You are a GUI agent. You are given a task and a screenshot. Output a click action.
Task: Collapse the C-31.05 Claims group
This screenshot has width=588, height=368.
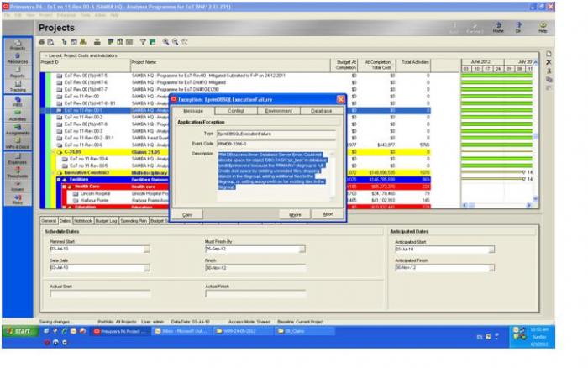tap(54, 152)
